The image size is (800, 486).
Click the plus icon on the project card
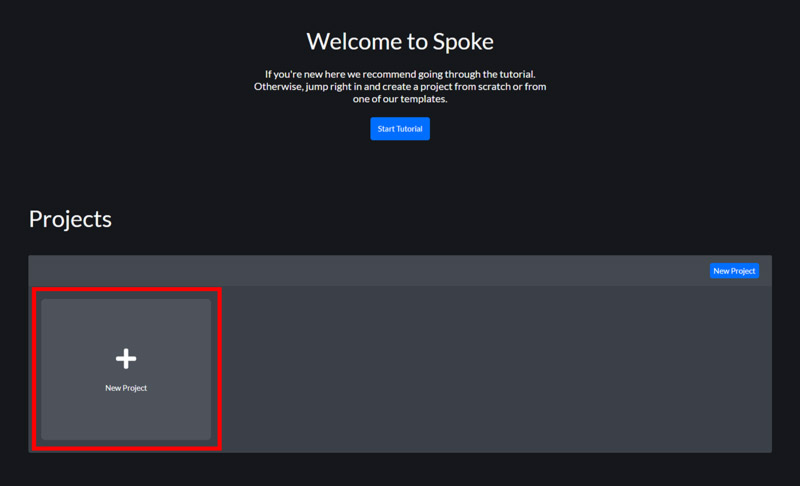(x=126, y=359)
